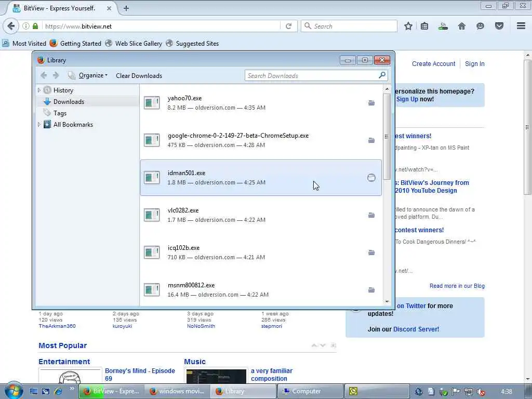The width and height of the screenshot is (532, 399).
Task: Reload the bitview.net page
Action: [289, 26]
